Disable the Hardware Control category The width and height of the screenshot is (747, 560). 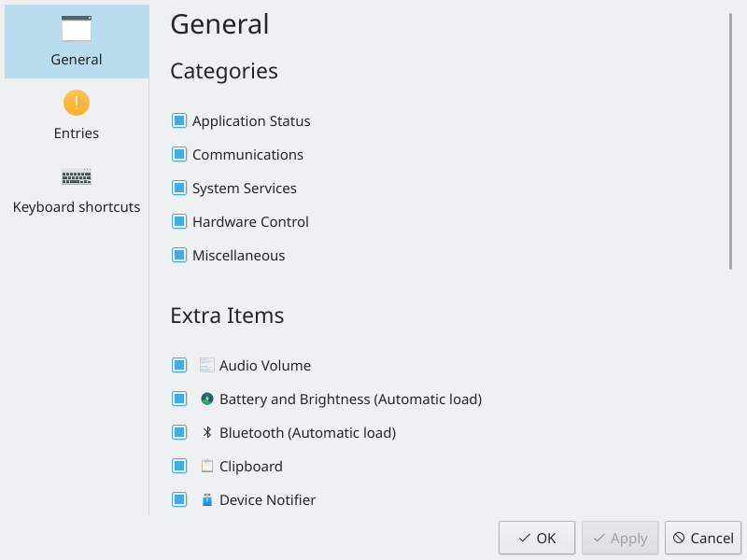click(x=178, y=221)
